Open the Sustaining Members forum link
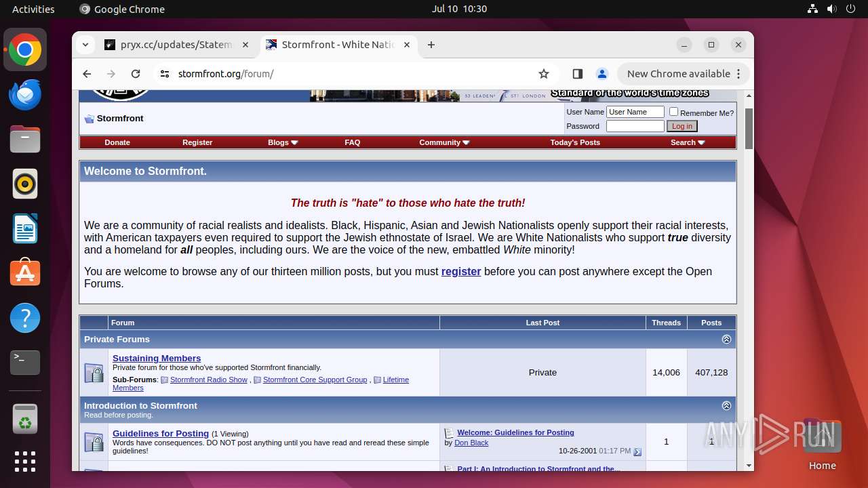 point(157,359)
